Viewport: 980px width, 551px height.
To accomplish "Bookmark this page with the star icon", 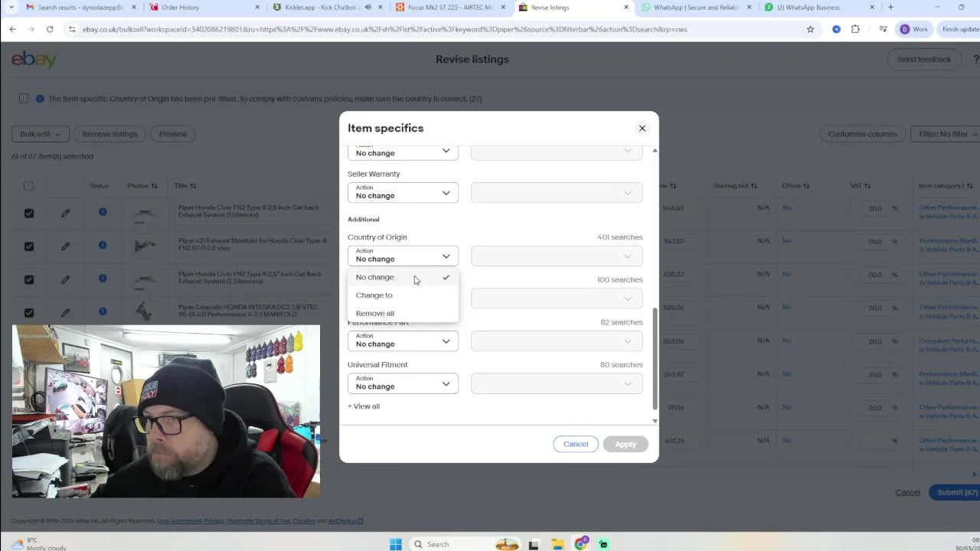I will tap(810, 29).
